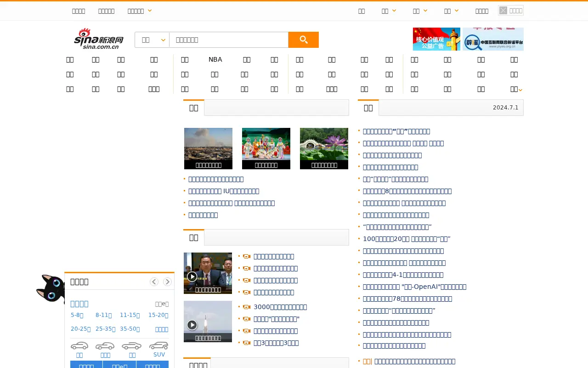This screenshot has width=588, height=368.
Task: Choose the 8-11 price range link
Action: click(x=103, y=315)
